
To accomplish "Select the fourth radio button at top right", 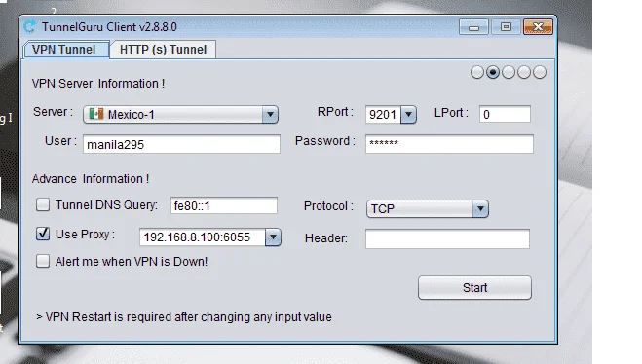I will click(x=524, y=72).
